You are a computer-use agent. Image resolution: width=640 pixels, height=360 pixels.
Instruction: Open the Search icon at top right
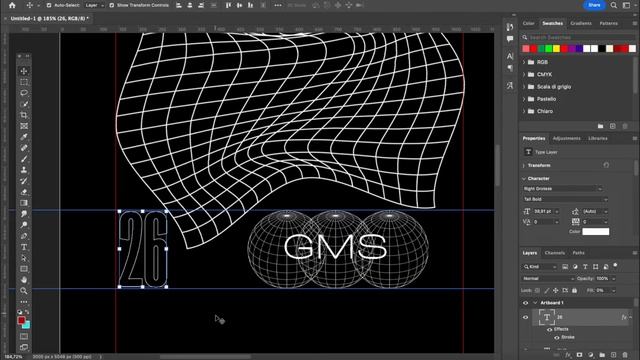[613, 5]
